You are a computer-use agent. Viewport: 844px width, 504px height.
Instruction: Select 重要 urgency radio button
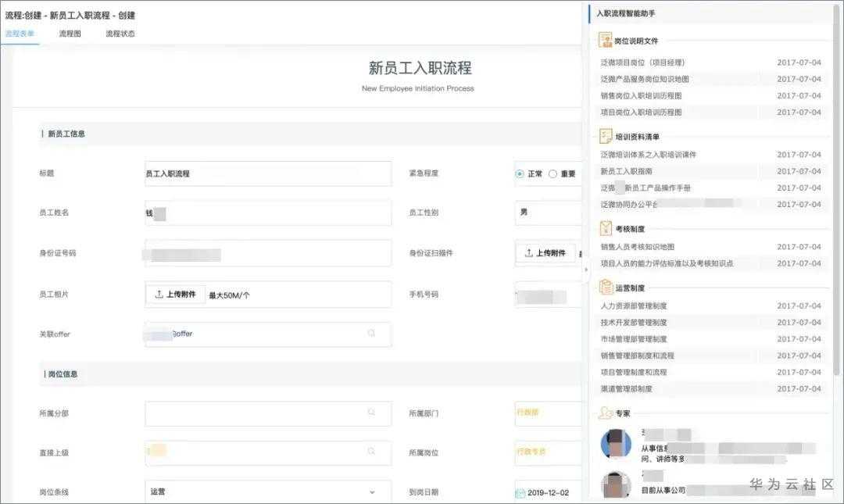point(553,173)
